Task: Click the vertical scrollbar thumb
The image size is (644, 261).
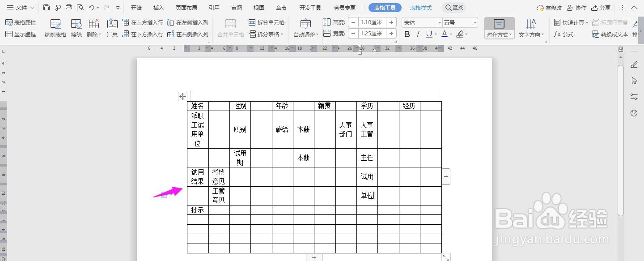Action: [x=621, y=140]
